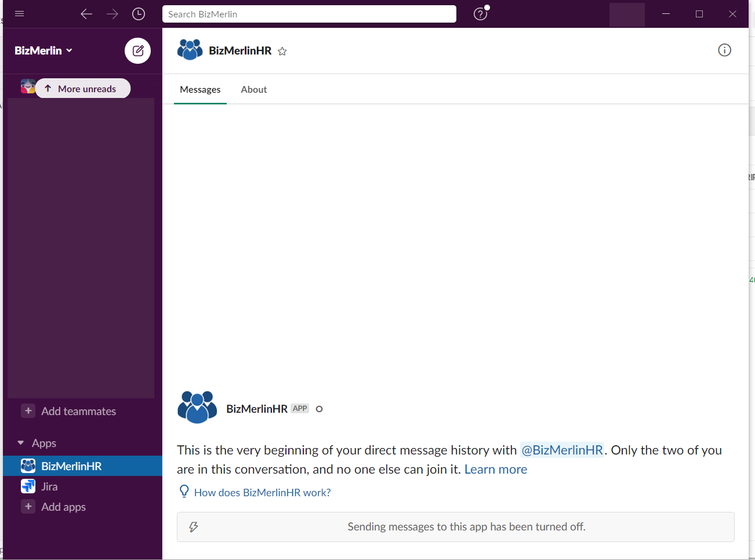
Task: Minimize the Slack window
Action: click(666, 14)
